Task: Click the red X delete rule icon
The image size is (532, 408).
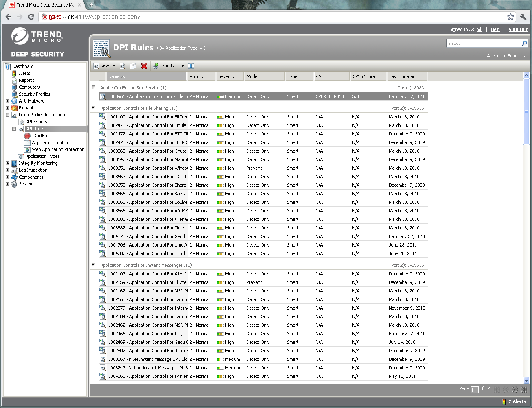Action: 144,66
